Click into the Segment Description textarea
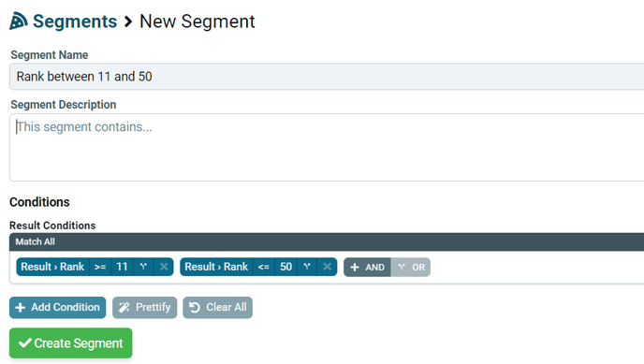644x364 pixels. coord(327,147)
